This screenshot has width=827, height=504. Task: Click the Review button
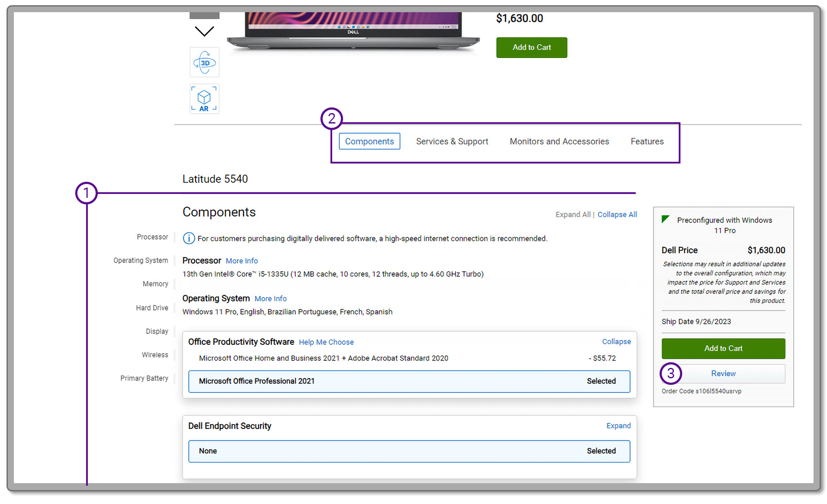723,374
